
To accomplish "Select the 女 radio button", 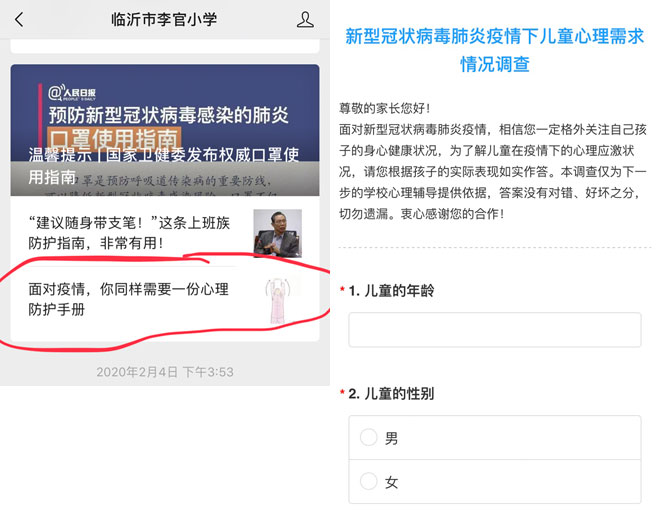I will 368,481.
